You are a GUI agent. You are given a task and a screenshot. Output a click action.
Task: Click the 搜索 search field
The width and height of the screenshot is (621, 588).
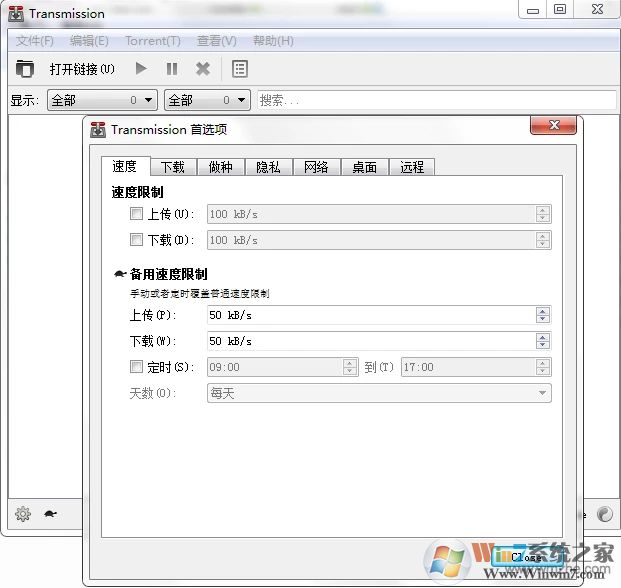[437, 100]
